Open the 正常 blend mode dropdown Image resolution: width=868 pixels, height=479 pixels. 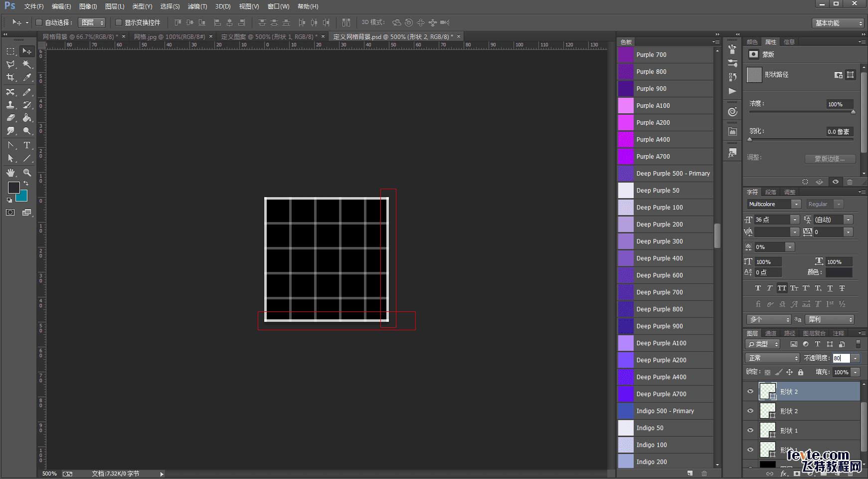pos(772,358)
